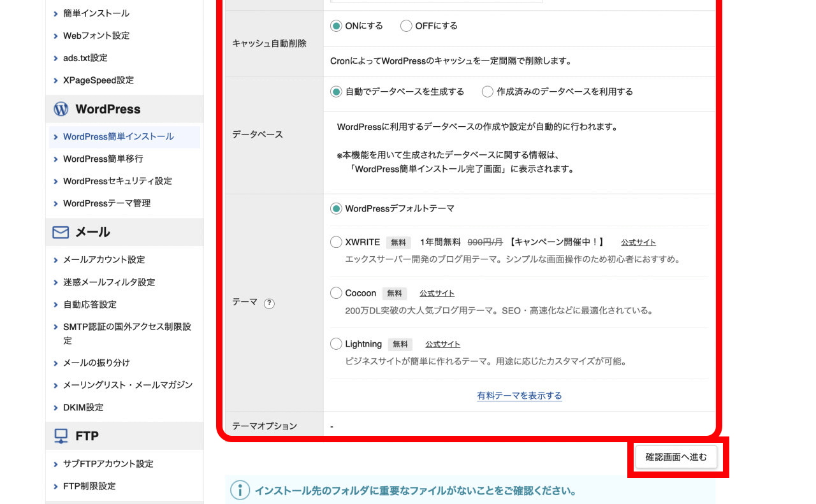The image size is (816, 504).
Task: Choose the Cocoon theme radio button
Action: (x=336, y=293)
